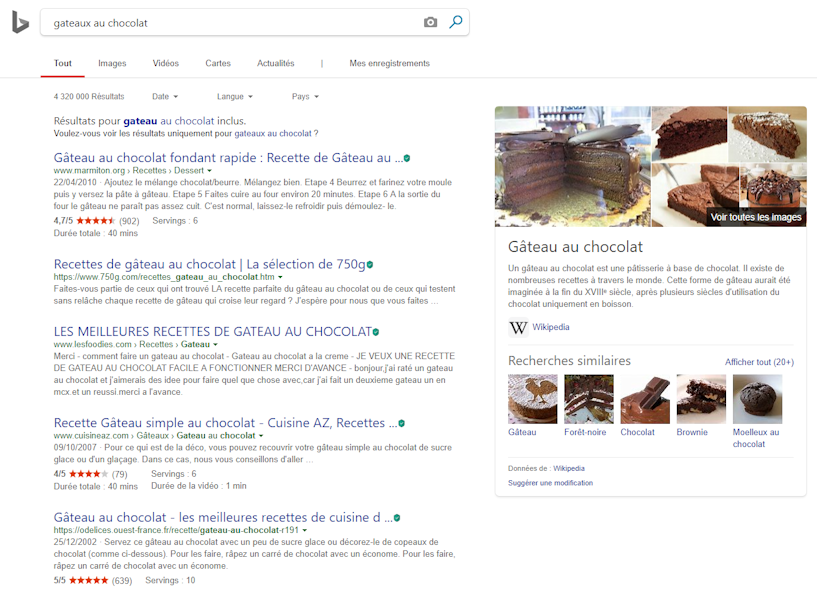Select the Tout tab
The width and height of the screenshot is (817, 600).
click(x=63, y=63)
